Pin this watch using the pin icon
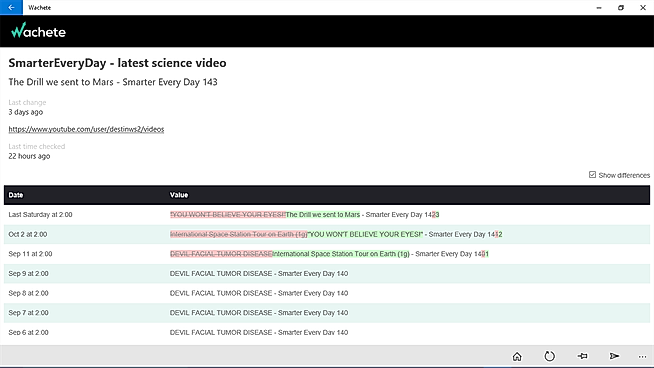 coord(582,356)
